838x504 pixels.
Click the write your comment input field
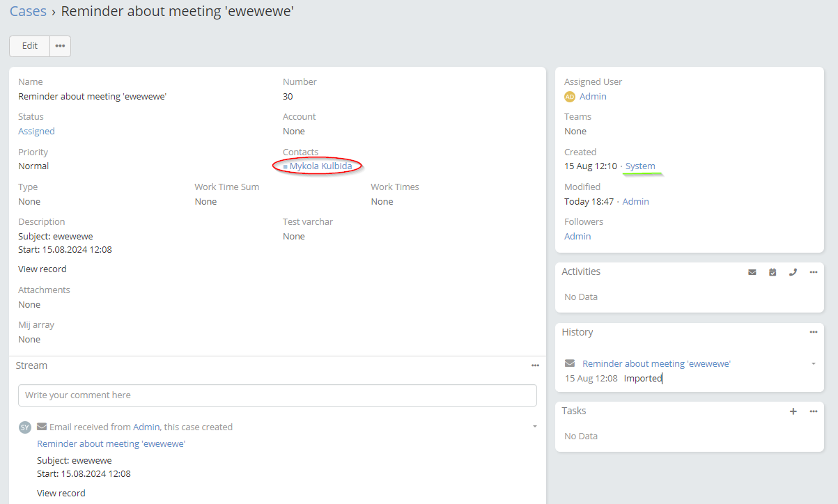[277, 395]
